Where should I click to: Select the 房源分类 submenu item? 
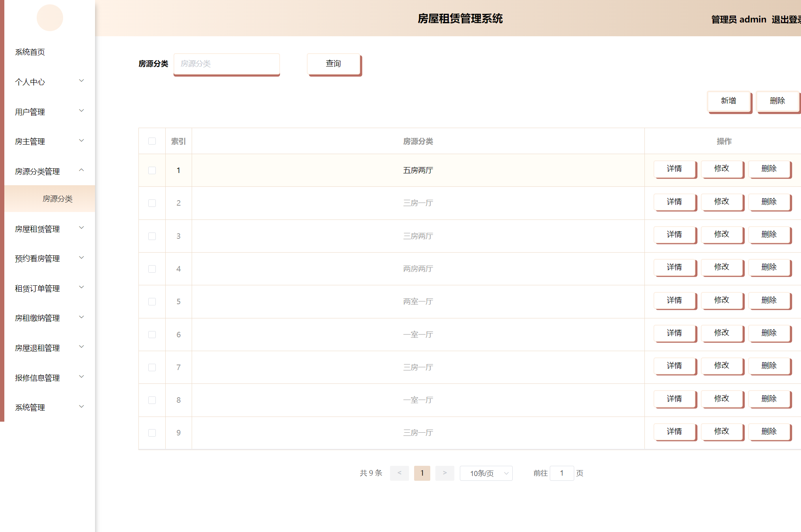pos(58,199)
